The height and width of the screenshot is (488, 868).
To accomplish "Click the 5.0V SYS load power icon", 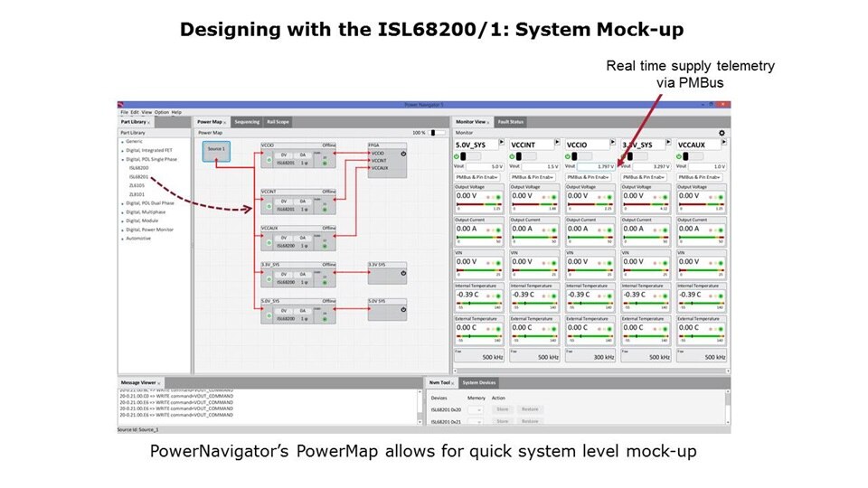I will (403, 310).
